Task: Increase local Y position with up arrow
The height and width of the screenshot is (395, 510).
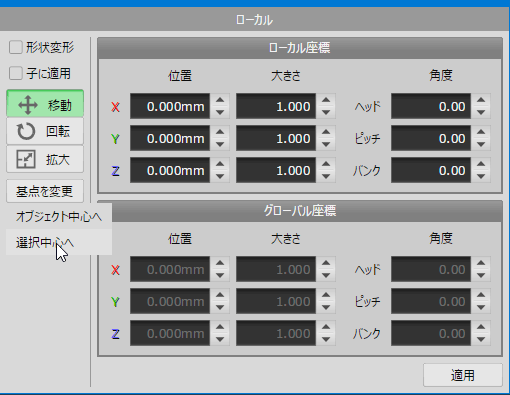Action: tap(220, 132)
